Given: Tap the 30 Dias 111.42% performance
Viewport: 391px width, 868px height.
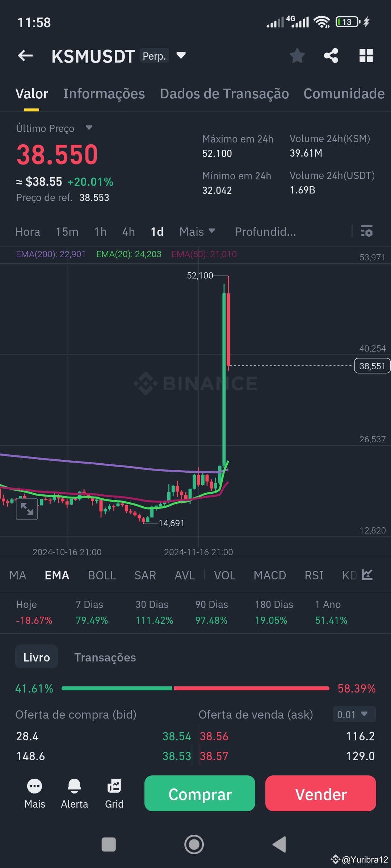Looking at the screenshot, I should [154, 612].
